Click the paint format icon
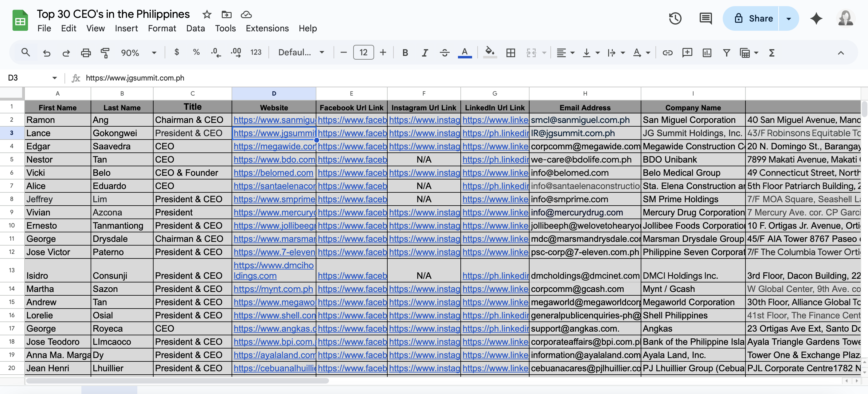The height and width of the screenshot is (394, 868). click(105, 53)
